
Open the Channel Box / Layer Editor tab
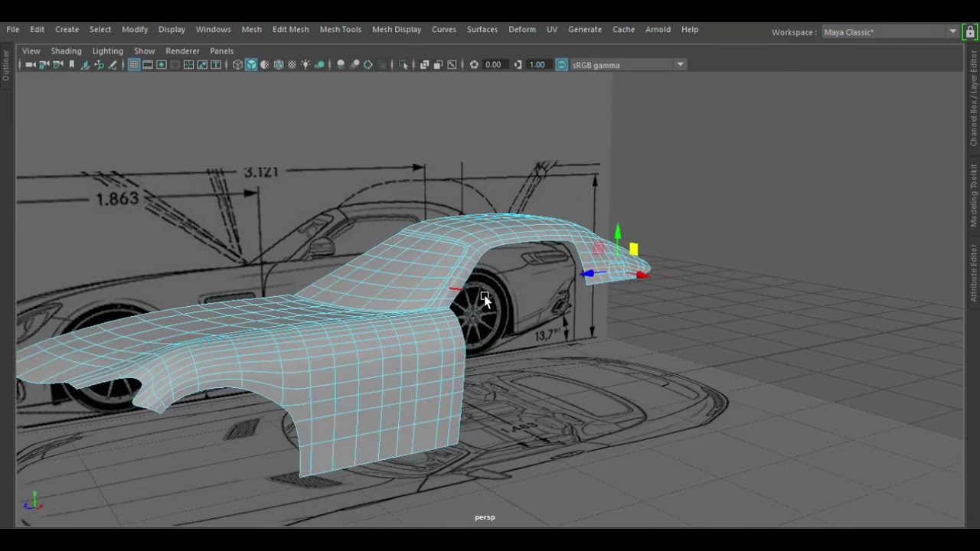[973, 98]
